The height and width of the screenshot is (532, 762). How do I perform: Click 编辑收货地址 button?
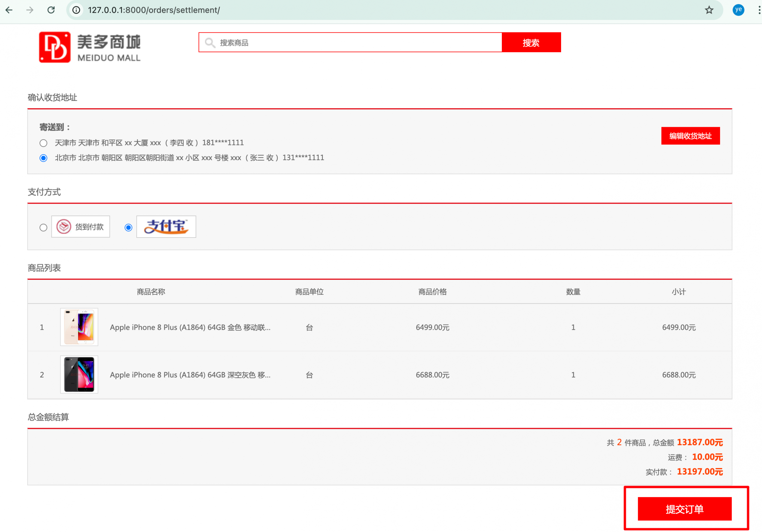tap(691, 136)
